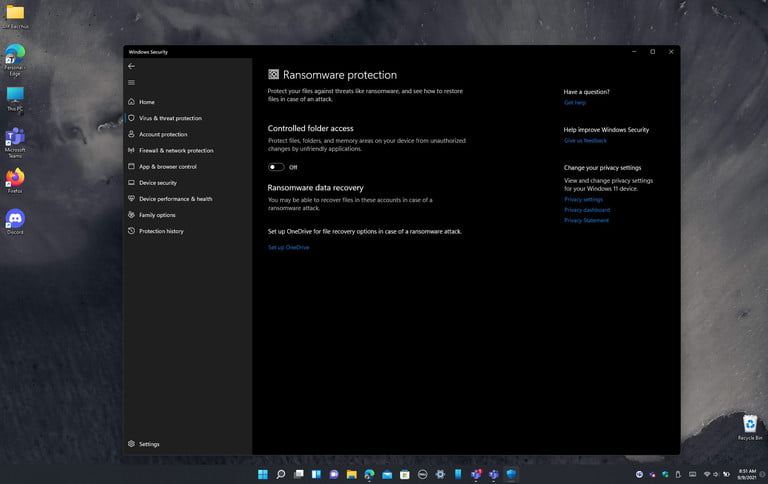Click the App & browser control icon

point(131,167)
